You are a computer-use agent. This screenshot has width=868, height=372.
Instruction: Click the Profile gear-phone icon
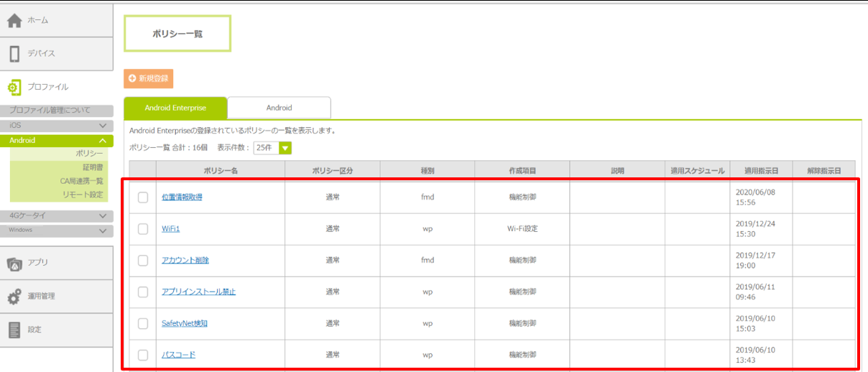pyautogui.click(x=14, y=88)
